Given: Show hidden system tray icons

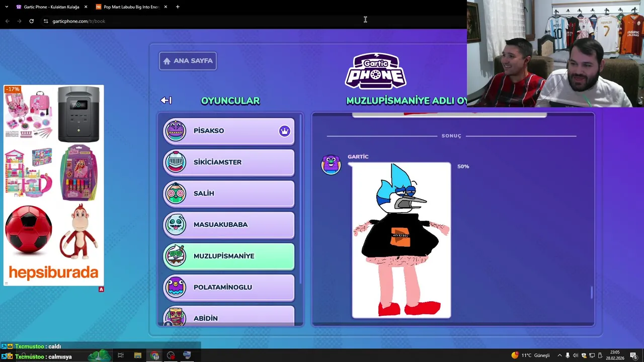Looking at the screenshot, I should click(559, 355).
